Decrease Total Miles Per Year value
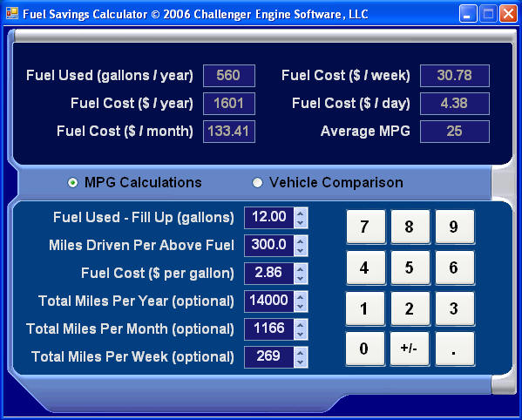 (x=301, y=307)
